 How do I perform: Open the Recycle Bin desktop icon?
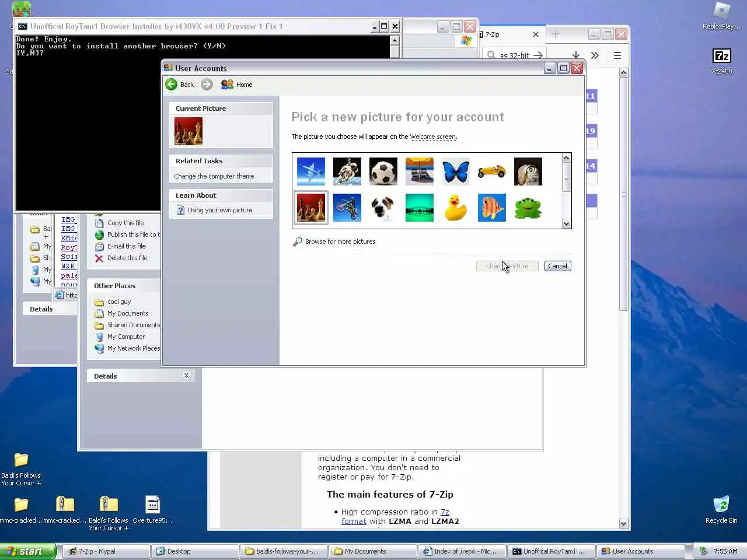721,509
